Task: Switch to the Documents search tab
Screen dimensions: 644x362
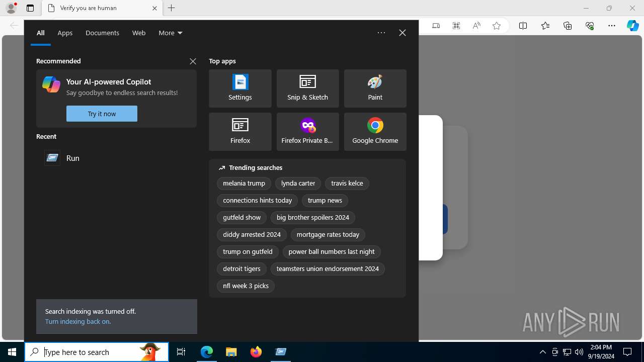Action: click(x=102, y=33)
